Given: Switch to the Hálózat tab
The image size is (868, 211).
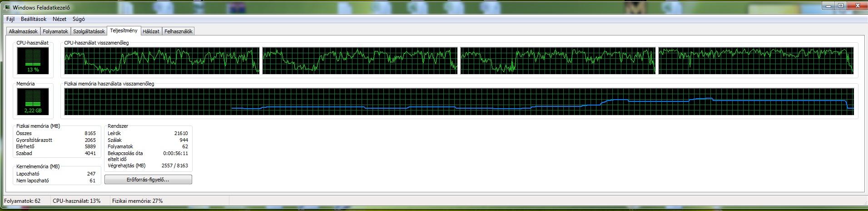Looking at the screenshot, I should click(151, 31).
